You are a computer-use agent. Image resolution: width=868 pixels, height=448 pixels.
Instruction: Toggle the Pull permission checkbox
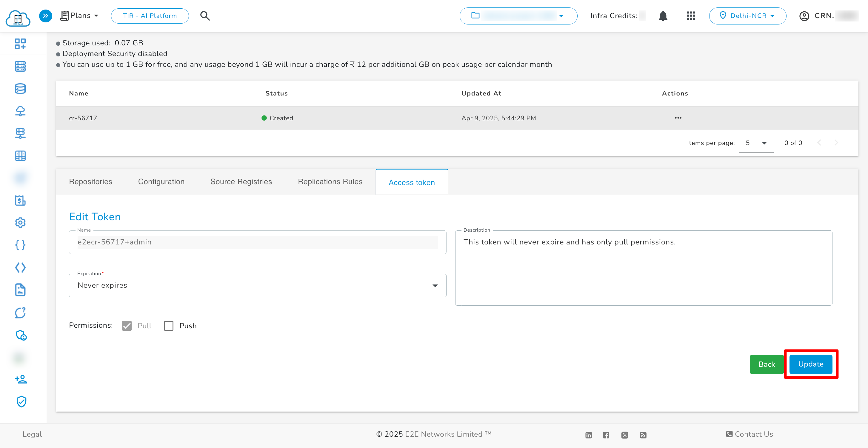coord(127,326)
